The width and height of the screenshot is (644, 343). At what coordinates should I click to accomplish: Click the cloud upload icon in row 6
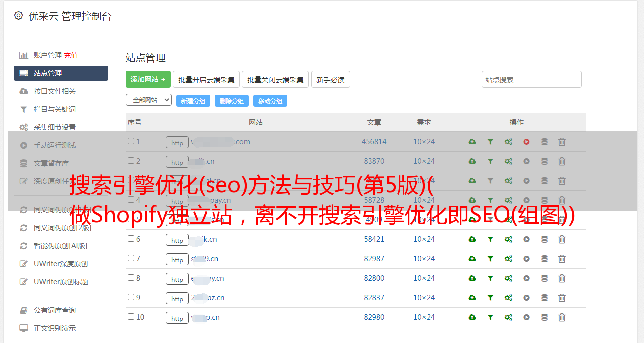[x=472, y=239]
